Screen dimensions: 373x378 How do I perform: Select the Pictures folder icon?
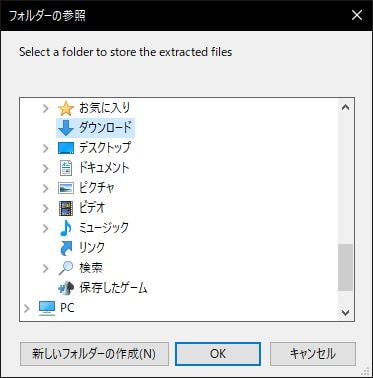66,188
